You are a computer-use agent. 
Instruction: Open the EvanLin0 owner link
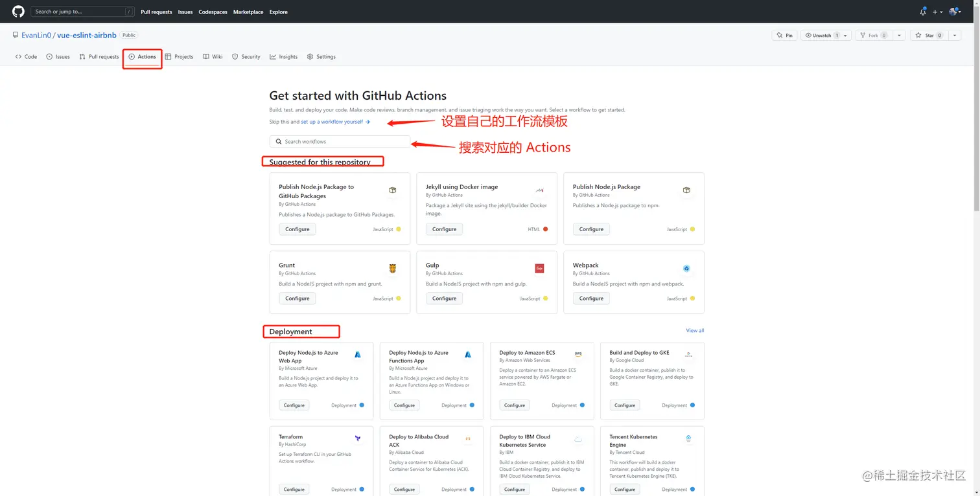click(36, 35)
